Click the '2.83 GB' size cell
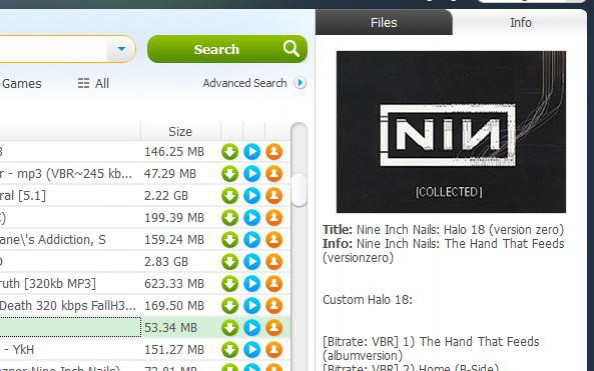This screenshot has height=371, width=594. point(166,262)
